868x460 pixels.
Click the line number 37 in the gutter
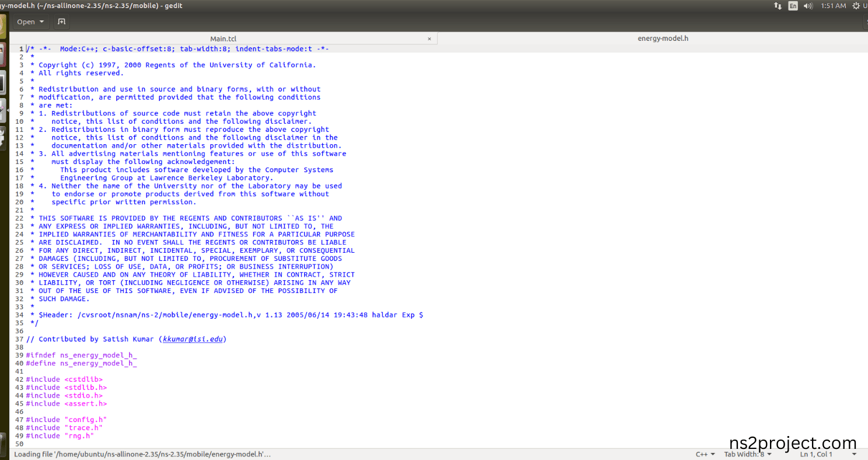pyautogui.click(x=19, y=339)
